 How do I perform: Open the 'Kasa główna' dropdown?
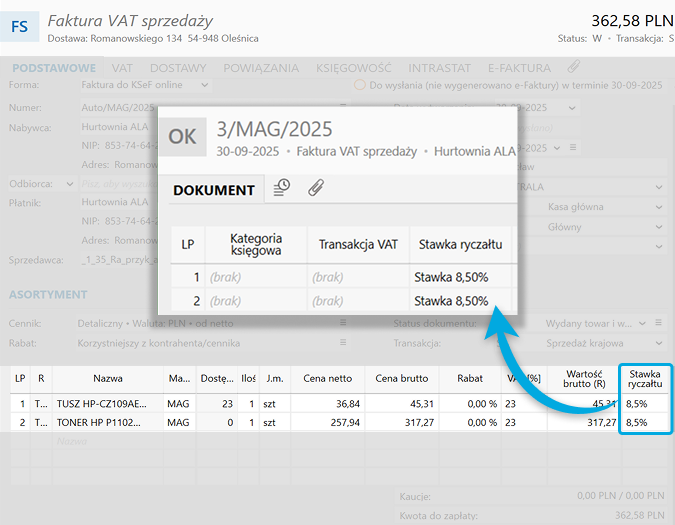point(659,206)
